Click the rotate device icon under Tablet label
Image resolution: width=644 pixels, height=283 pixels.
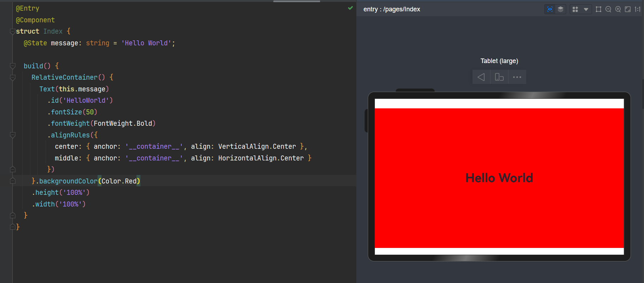point(499,77)
